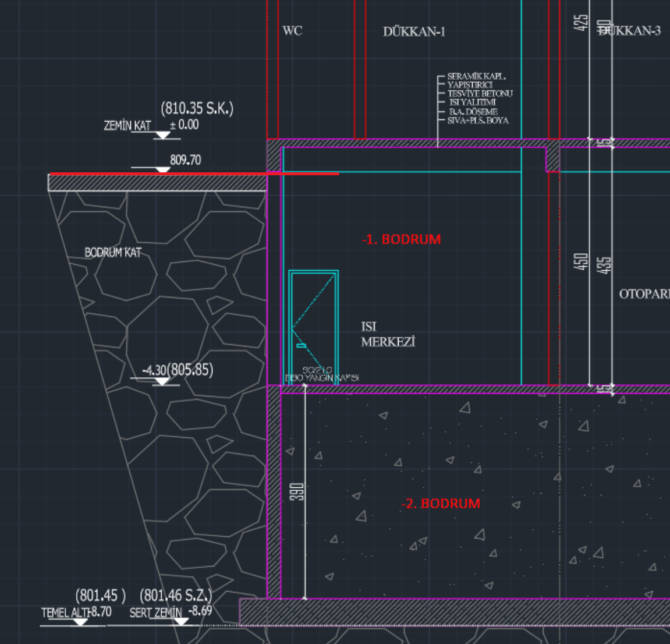Click the red -1. BODRUM label

pyautogui.click(x=401, y=239)
